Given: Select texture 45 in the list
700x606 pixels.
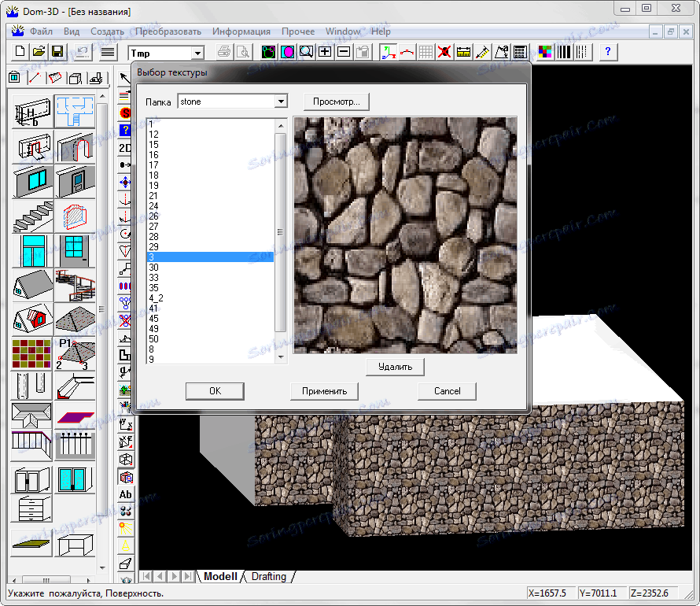Looking at the screenshot, I should [210, 319].
